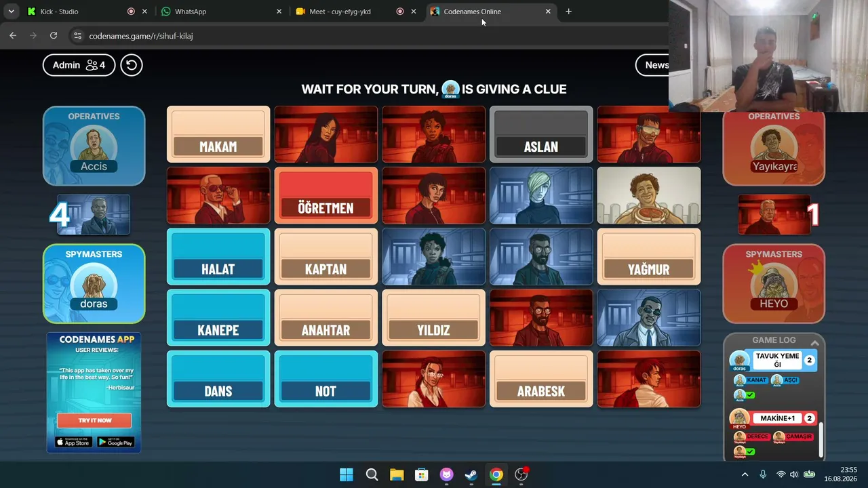
Task: Collapse the Game Log panel
Action: click(x=815, y=343)
